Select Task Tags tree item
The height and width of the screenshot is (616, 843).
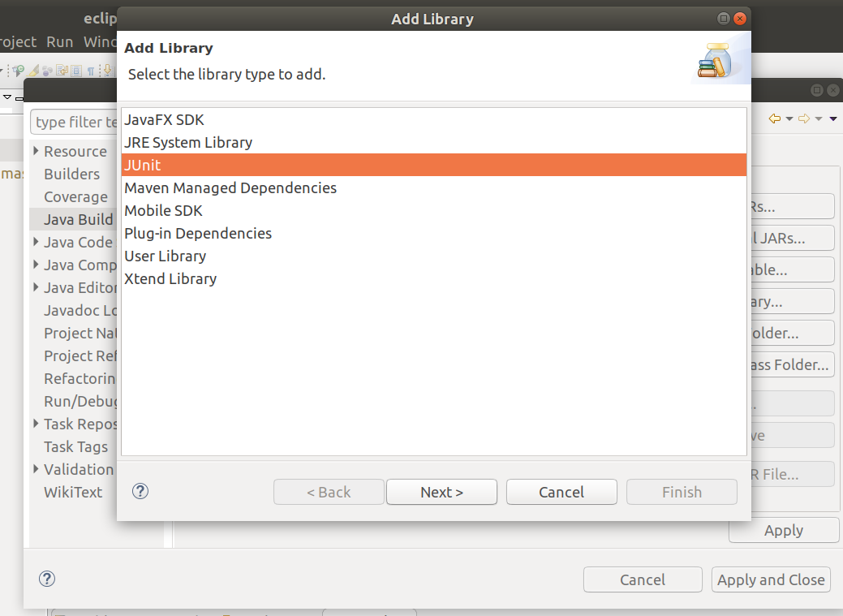pyautogui.click(x=75, y=446)
